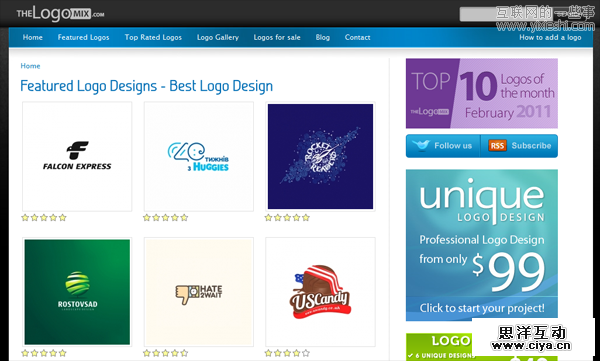Image resolution: width=600 pixels, height=361 pixels.
Task: Rate Huggies logo with the fifth star
Action: click(x=184, y=218)
